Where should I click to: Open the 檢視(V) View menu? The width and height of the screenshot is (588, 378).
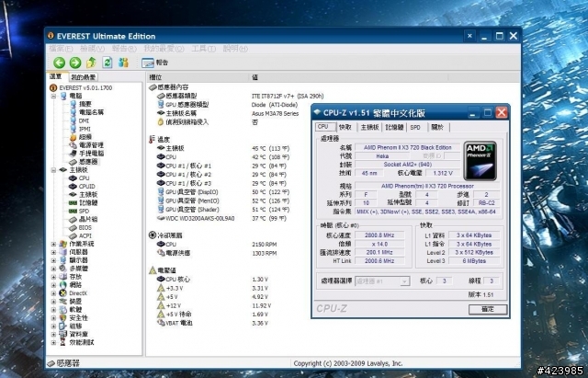click(92, 49)
